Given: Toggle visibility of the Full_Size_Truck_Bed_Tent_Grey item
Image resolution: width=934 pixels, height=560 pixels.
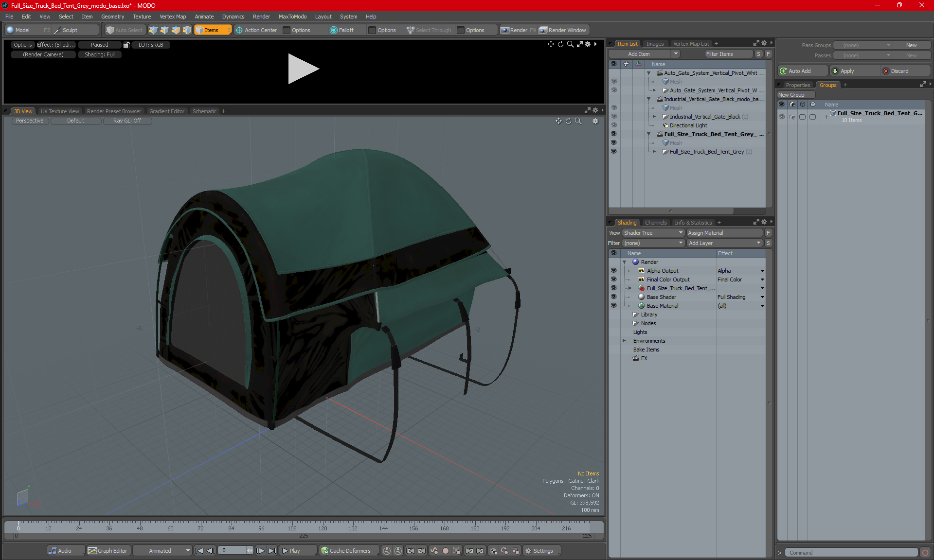Looking at the screenshot, I should click(614, 152).
